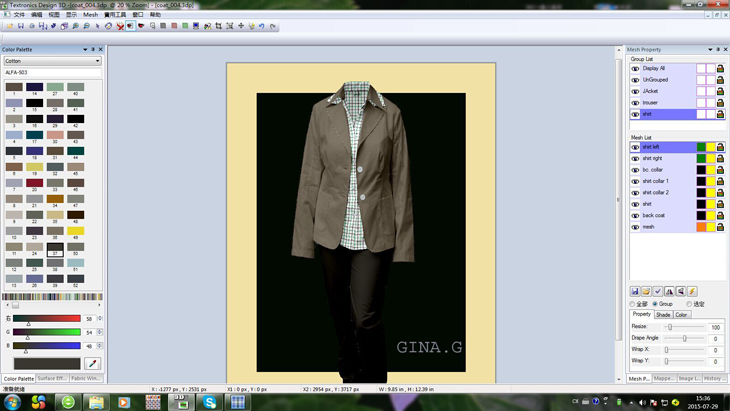
Task: Open mesh with Mesh Property folder icon
Action: [646, 291]
